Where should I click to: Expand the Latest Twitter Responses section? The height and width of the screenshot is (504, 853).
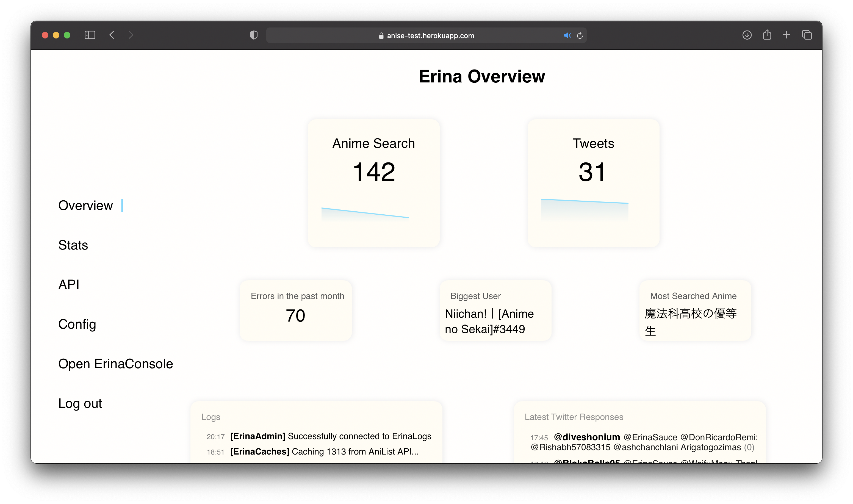574,416
